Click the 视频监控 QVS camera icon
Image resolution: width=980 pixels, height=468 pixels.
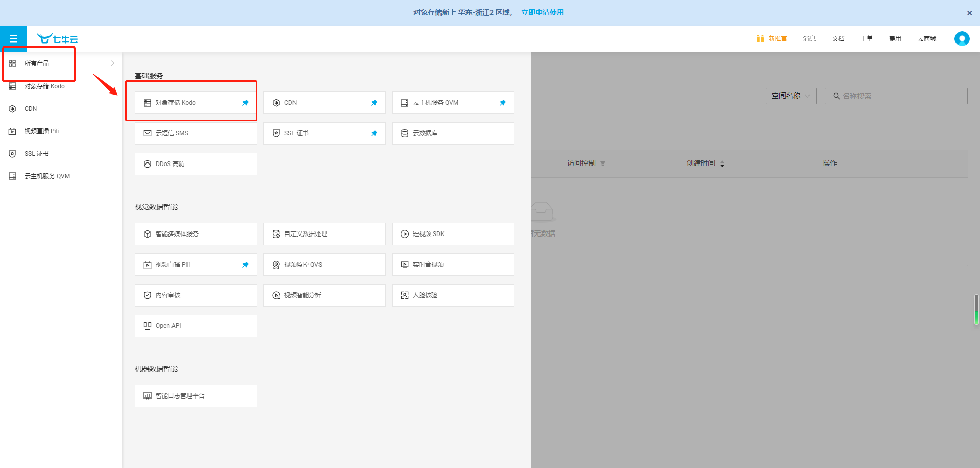(276, 265)
